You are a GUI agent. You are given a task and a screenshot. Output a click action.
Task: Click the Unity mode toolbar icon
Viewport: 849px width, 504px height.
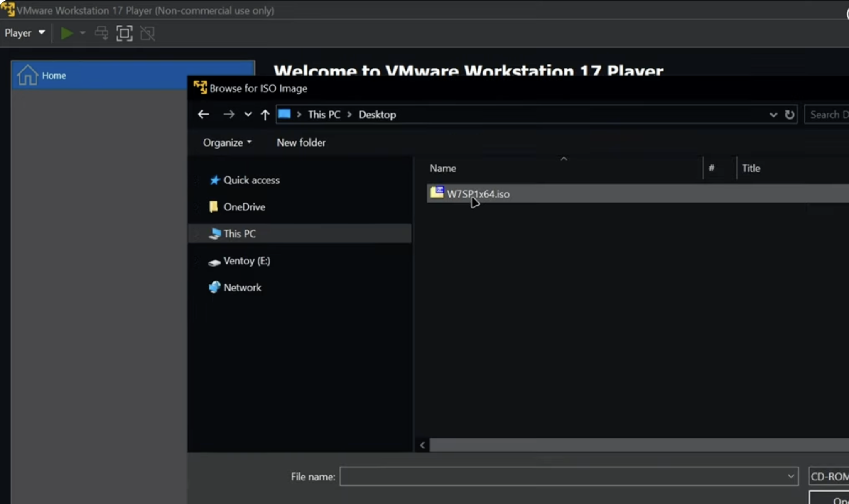click(147, 33)
